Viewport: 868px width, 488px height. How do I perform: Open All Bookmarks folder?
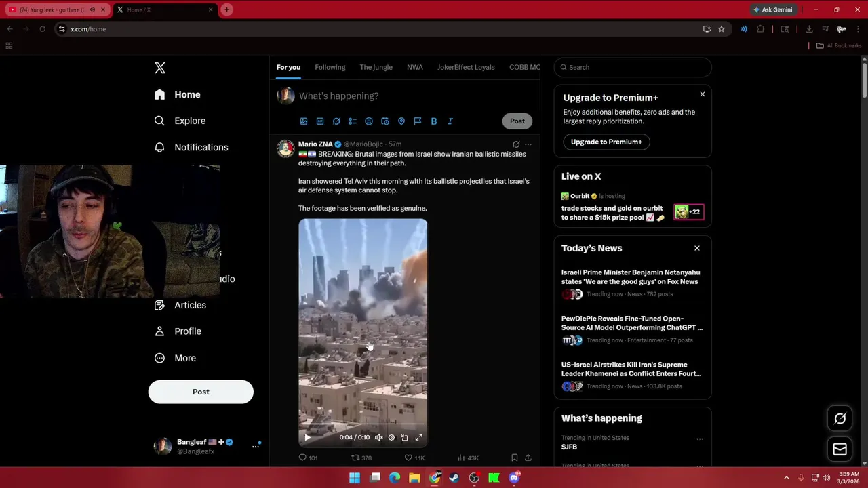click(x=839, y=45)
